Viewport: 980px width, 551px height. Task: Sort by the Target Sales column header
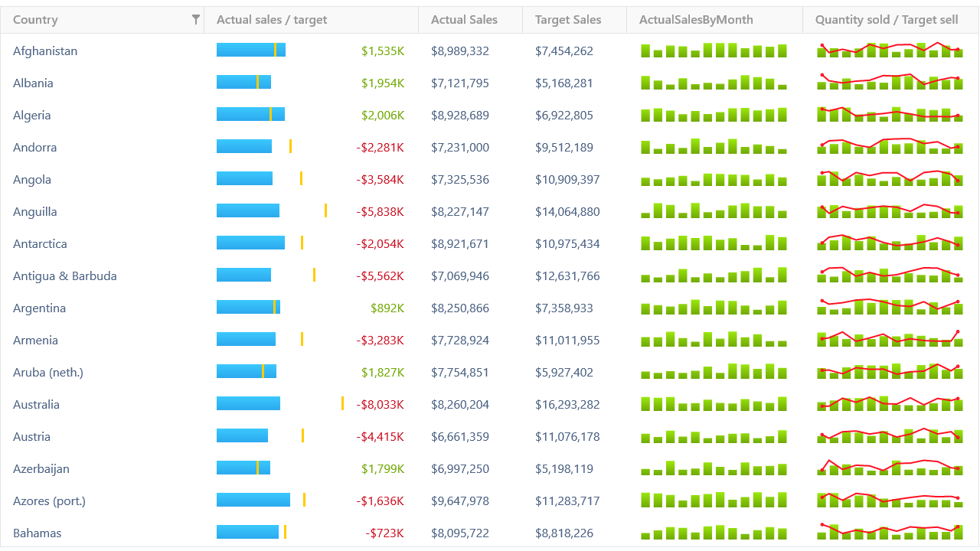click(x=568, y=20)
